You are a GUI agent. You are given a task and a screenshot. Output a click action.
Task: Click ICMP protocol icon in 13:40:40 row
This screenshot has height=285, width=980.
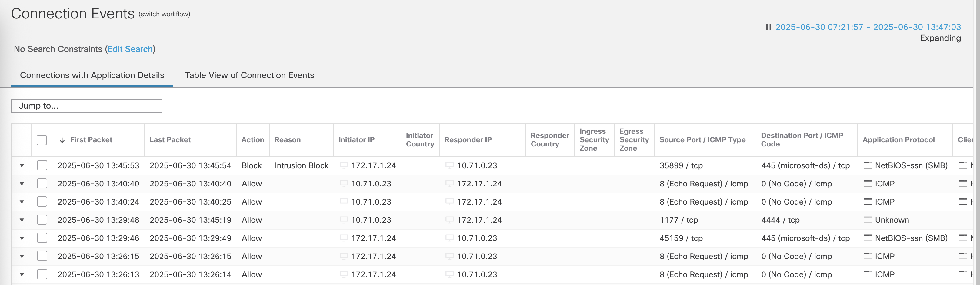(x=867, y=184)
